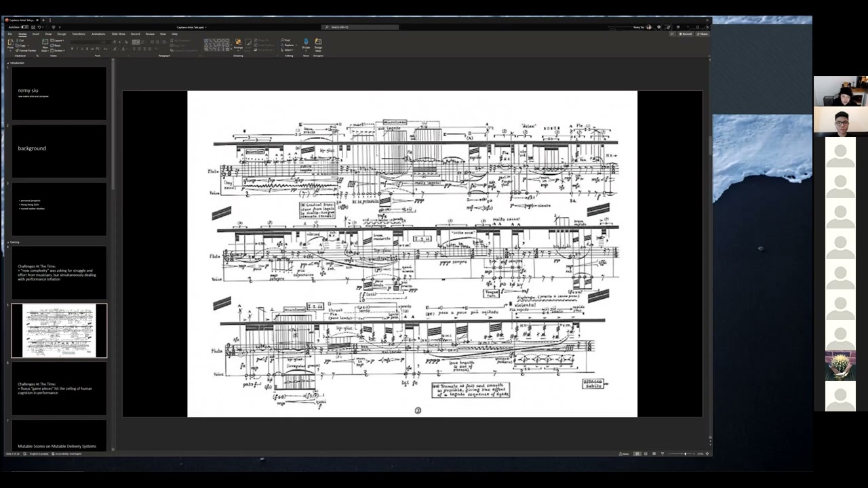Select the fluxus 'game pieces' slide thumbnail
The height and width of the screenshot is (488, 868).
coord(59,388)
